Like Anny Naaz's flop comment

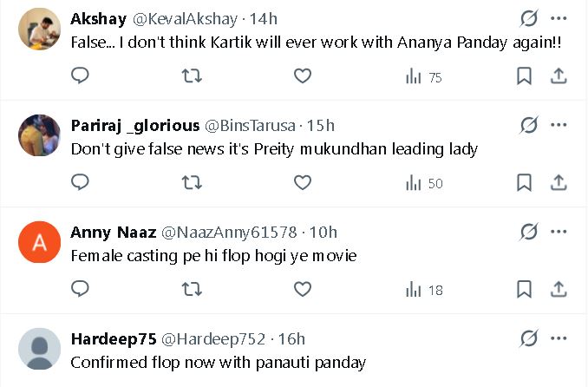(x=302, y=288)
